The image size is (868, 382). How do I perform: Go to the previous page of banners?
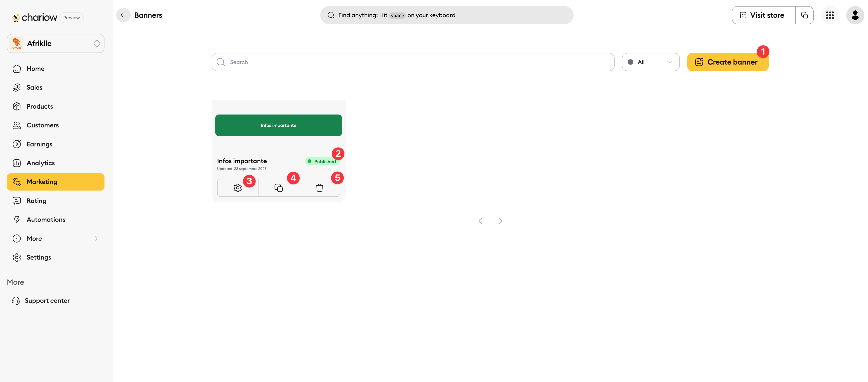point(481,221)
